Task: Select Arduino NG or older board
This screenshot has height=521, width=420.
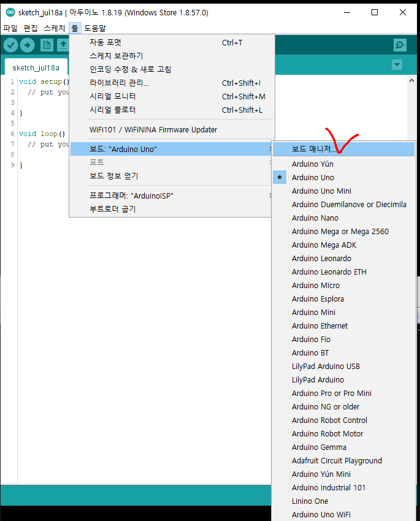Action: click(x=343, y=407)
